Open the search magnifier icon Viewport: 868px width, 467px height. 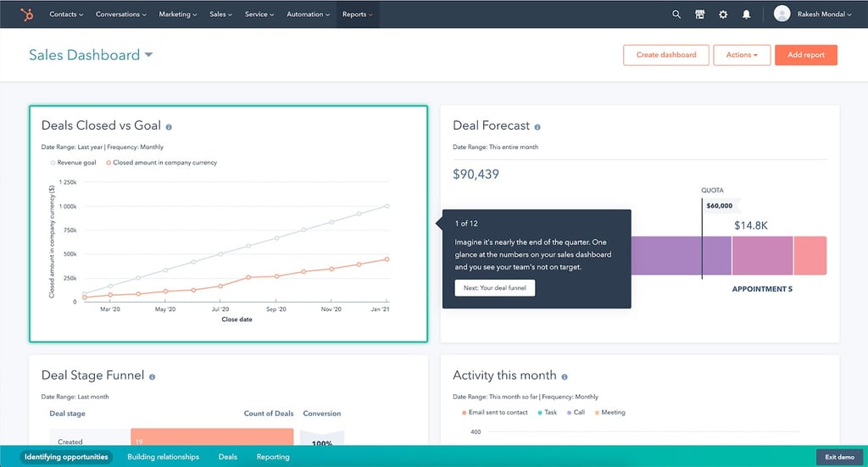tap(676, 14)
